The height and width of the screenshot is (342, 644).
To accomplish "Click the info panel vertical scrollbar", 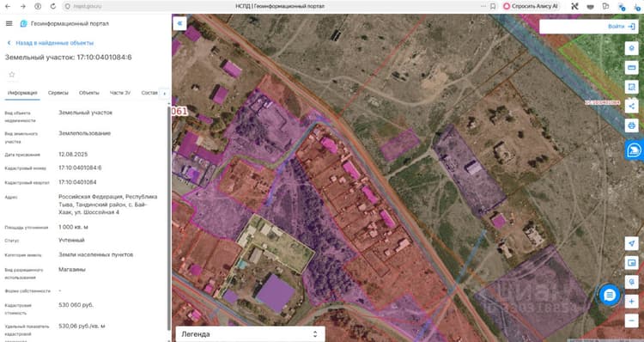I will (169, 218).
